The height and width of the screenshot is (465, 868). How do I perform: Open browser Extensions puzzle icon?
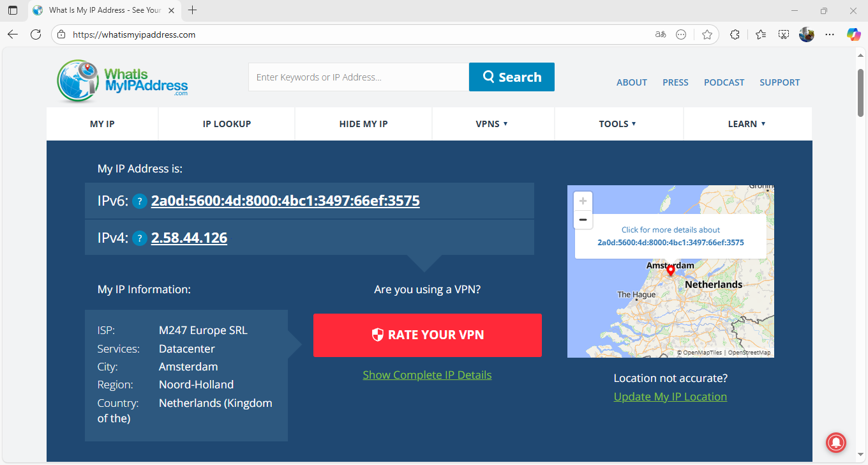tap(735, 34)
